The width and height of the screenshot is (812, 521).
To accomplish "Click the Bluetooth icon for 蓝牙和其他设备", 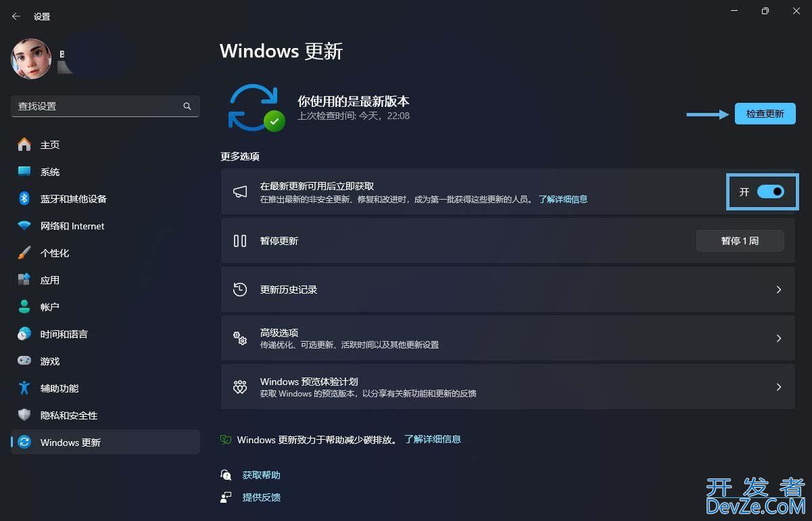I will (24, 199).
